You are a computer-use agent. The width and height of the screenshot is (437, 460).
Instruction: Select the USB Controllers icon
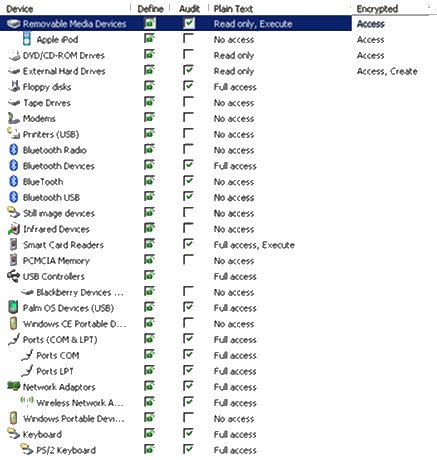coord(13,276)
